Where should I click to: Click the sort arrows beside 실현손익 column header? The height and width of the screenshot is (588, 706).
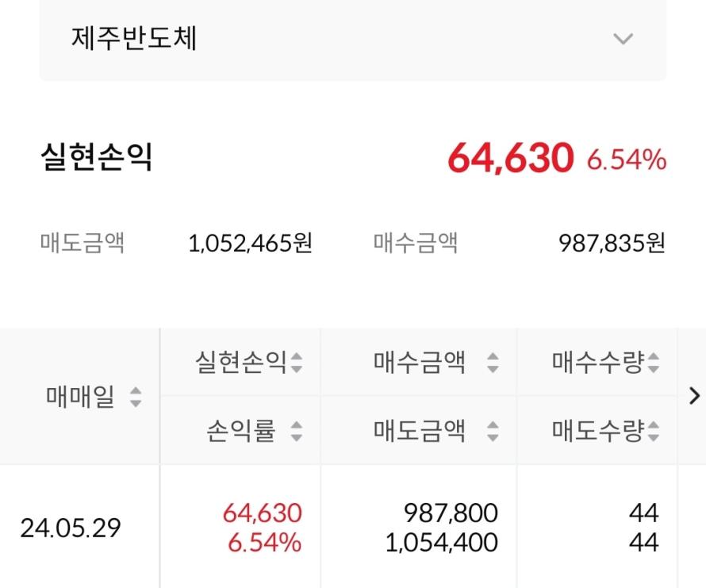296,364
